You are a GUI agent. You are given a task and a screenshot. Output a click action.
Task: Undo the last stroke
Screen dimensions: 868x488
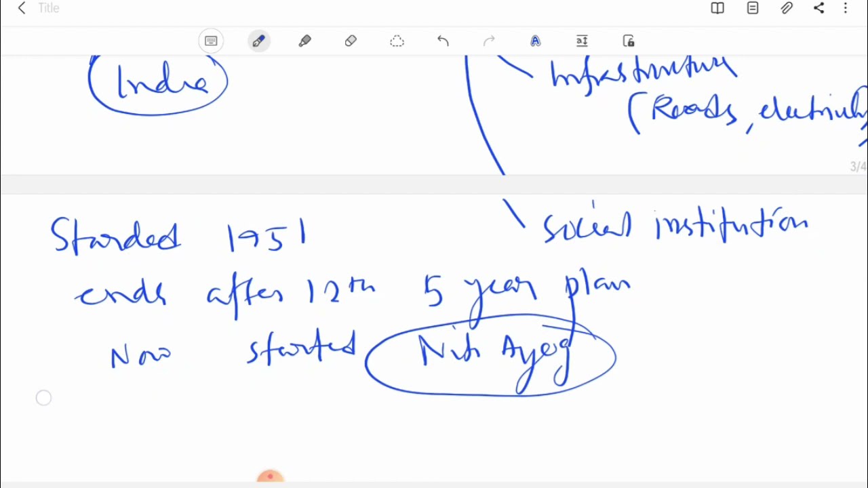tap(443, 41)
